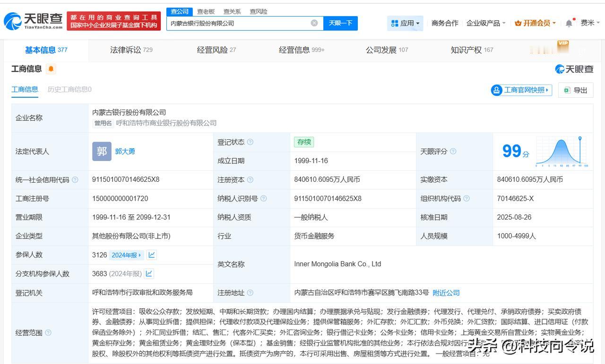
Task: Click the help icon beside 天眼评分
Action: point(453,152)
